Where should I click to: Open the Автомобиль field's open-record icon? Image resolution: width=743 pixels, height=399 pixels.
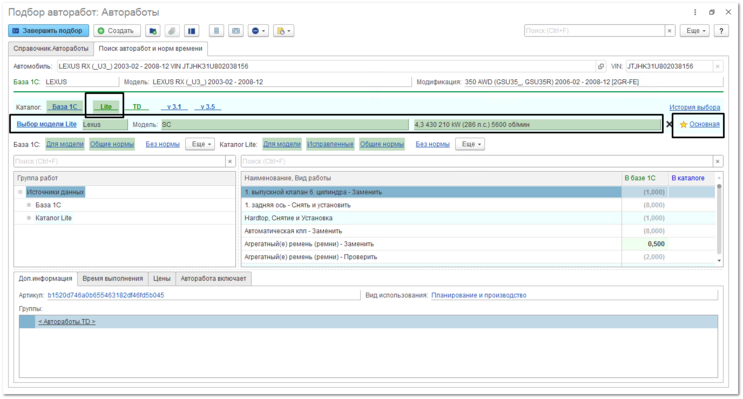[601, 66]
